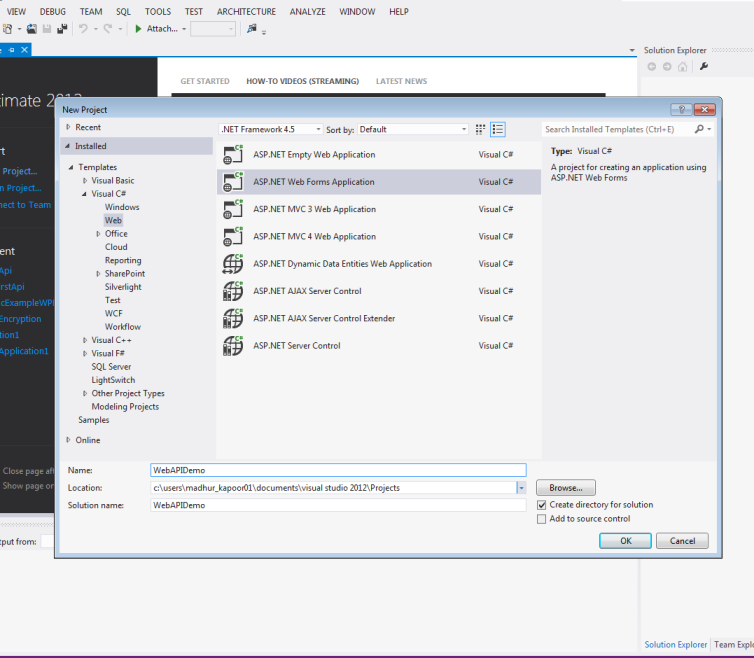The height and width of the screenshot is (658, 754).
Task: Click in the Solution name field
Action: click(339, 506)
